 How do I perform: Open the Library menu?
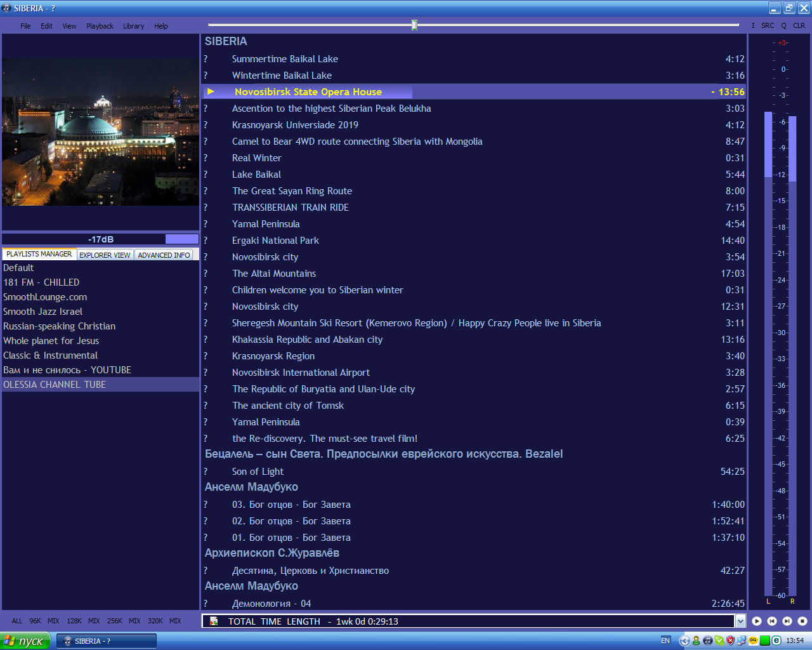pyautogui.click(x=133, y=26)
